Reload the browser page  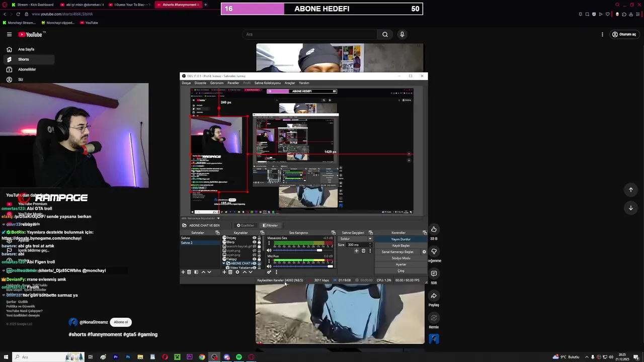(x=18, y=14)
